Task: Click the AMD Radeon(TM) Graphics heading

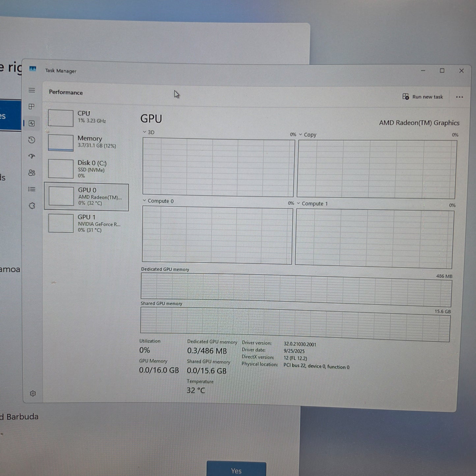Action: point(419,123)
